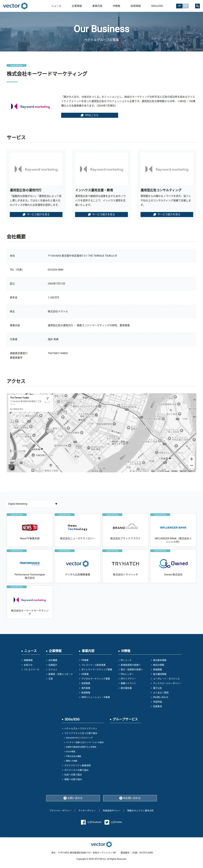
Task: Open the Performance Technologies logo card
Action: pyautogui.click(x=30, y=566)
